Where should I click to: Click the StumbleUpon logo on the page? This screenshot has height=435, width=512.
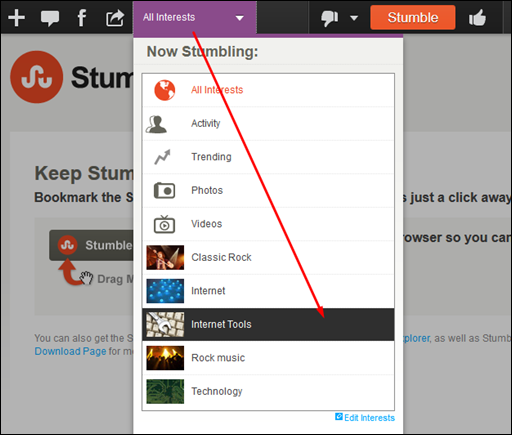tap(37, 77)
